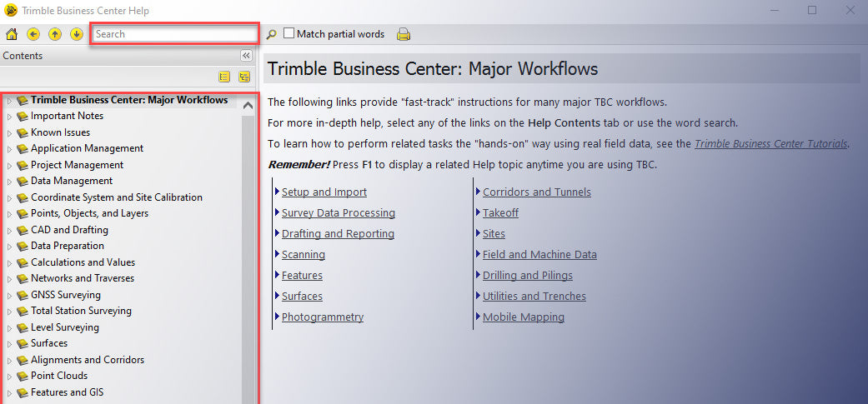This screenshot has width=868, height=404.
Task: Open the Field and Machine Data link
Action: click(539, 255)
